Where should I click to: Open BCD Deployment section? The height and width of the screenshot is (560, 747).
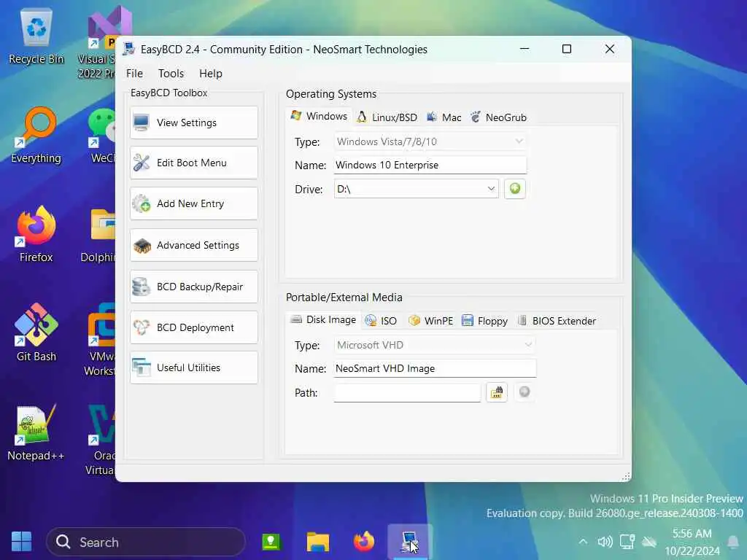pyautogui.click(x=194, y=327)
